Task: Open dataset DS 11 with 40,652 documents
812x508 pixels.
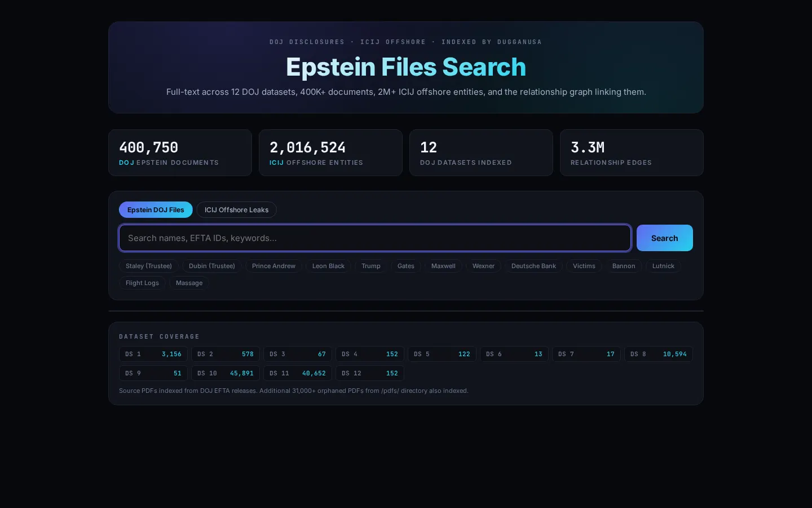Action: tap(298, 373)
